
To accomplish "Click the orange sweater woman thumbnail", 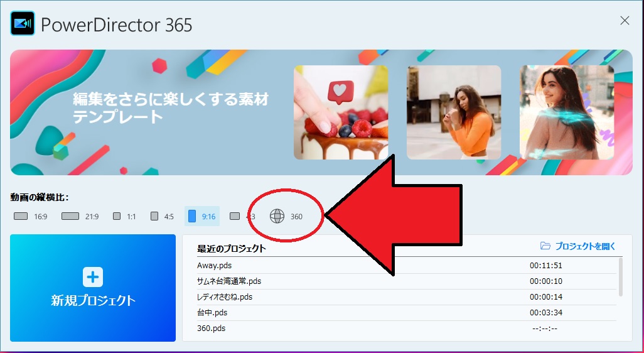I will tap(454, 112).
